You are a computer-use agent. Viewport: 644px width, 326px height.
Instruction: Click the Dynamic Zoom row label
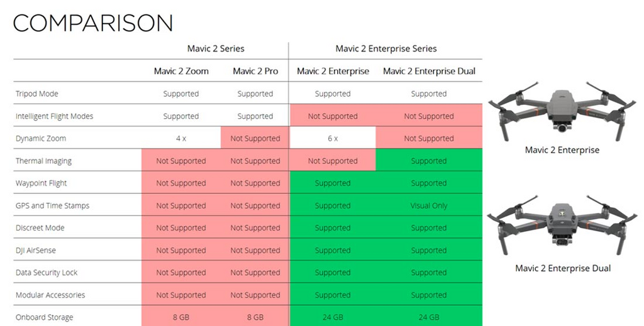41,138
